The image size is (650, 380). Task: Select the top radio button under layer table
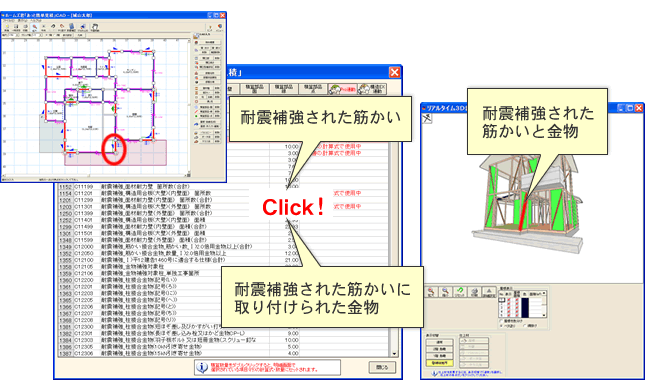pyautogui.click(x=502, y=321)
